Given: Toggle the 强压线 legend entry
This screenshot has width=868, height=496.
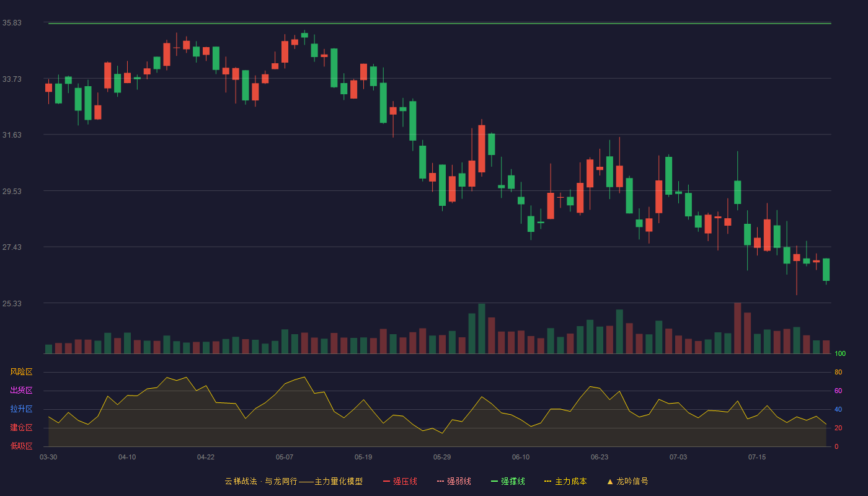Looking at the screenshot, I should click(400, 481).
